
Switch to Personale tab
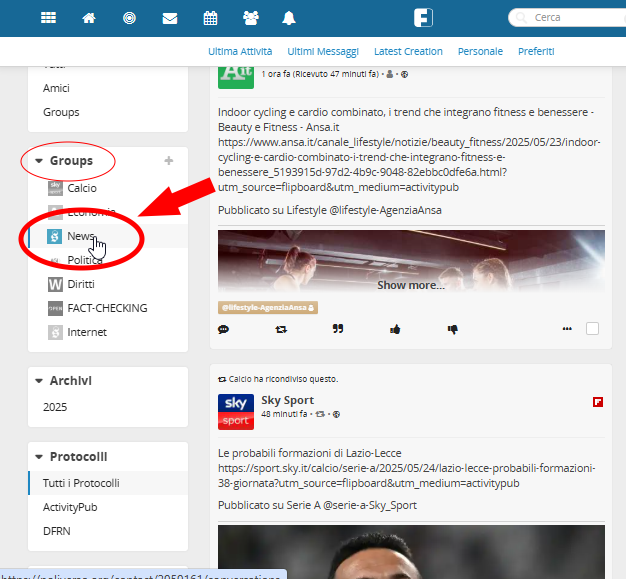(x=480, y=52)
